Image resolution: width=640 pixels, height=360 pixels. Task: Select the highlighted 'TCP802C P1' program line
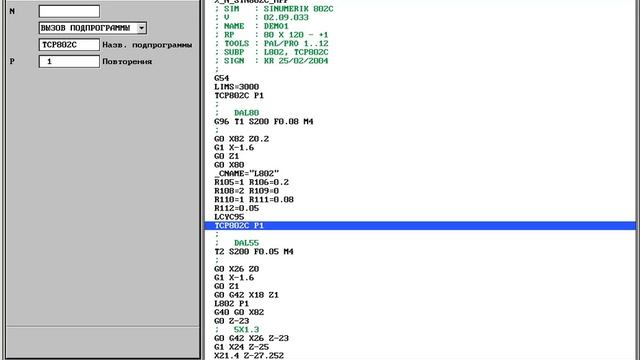click(x=420, y=226)
